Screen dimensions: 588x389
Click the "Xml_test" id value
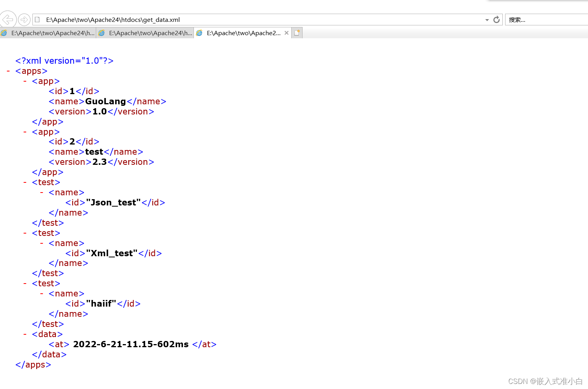pos(112,253)
